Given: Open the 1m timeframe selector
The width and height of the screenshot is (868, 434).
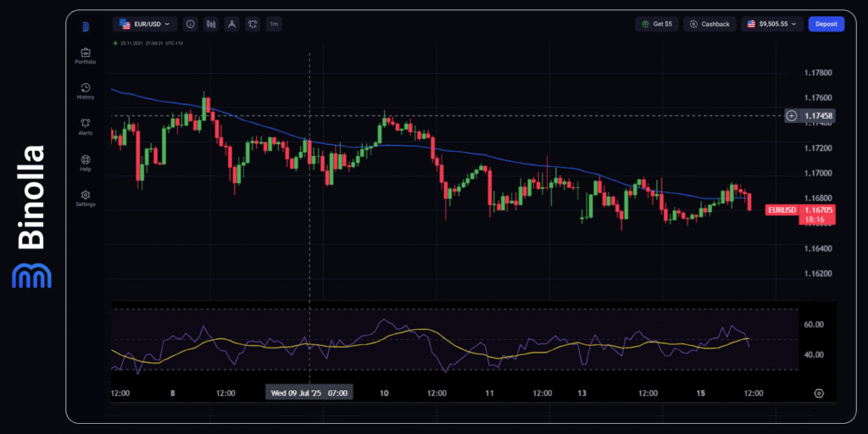Looking at the screenshot, I should (x=274, y=25).
